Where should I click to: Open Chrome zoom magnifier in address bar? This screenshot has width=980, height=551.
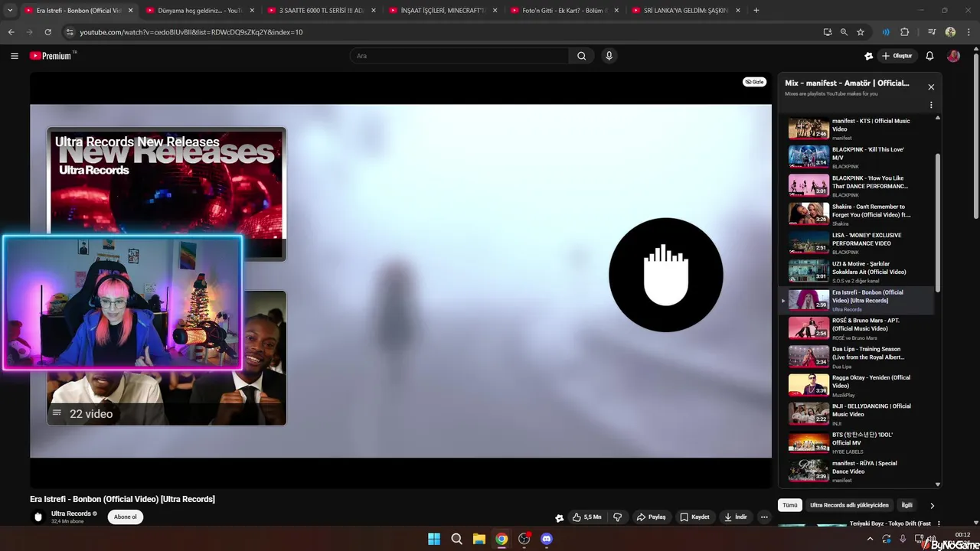pyautogui.click(x=844, y=32)
